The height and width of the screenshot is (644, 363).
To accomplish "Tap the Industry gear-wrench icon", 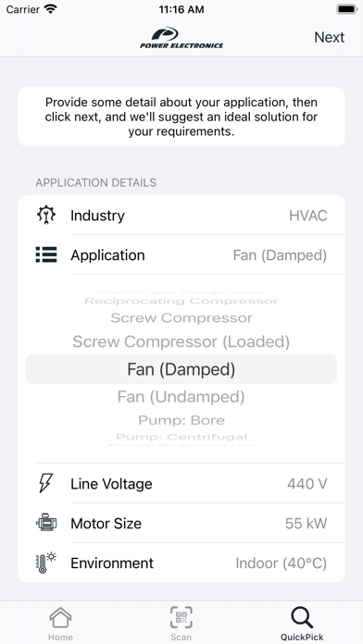I will [46, 216].
